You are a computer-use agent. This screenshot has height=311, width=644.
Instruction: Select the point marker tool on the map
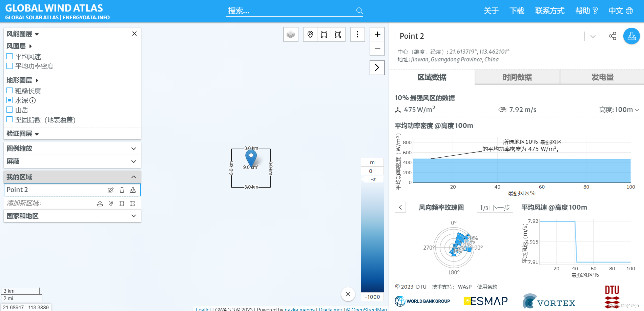tap(310, 34)
